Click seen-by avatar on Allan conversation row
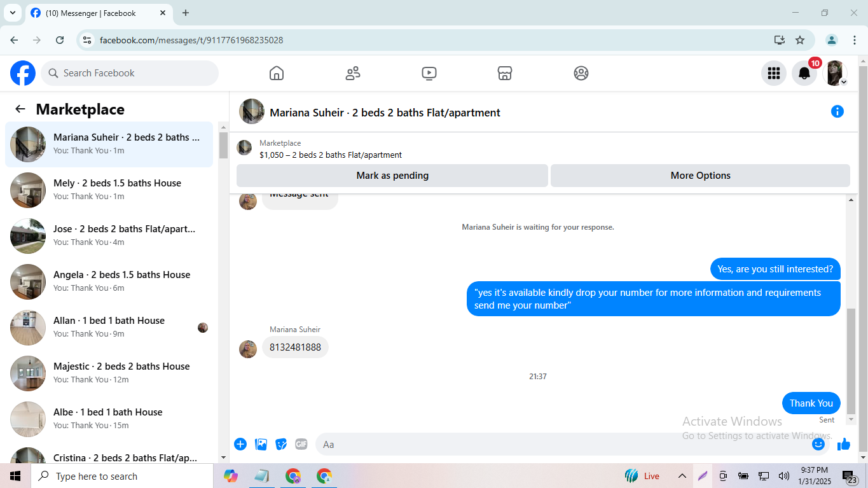This screenshot has height=488, width=868. pyautogui.click(x=203, y=328)
